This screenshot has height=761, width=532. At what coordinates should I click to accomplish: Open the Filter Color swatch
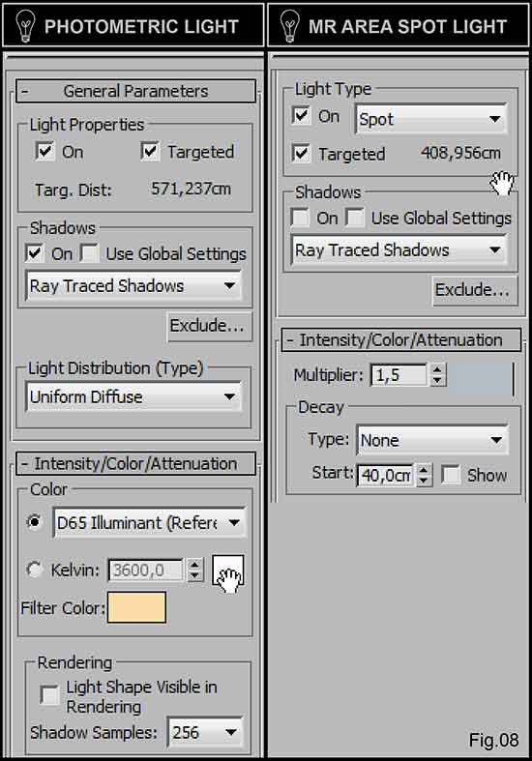point(136,606)
